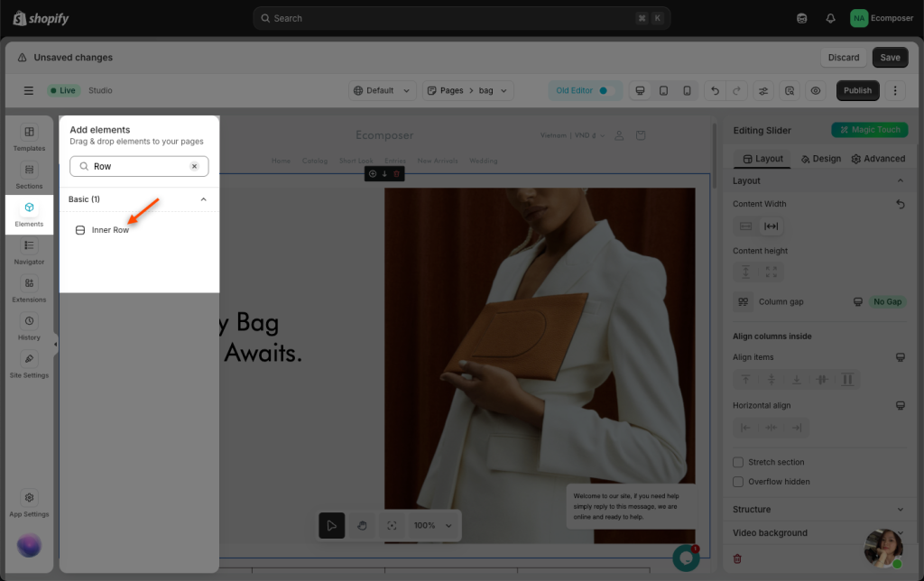Open the Templates panel in sidebar

tap(29, 137)
